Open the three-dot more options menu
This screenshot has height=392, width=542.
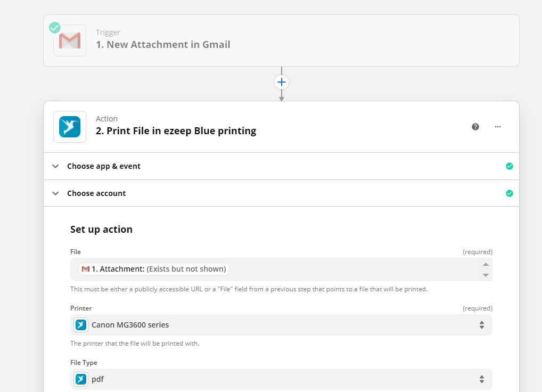(497, 127)
